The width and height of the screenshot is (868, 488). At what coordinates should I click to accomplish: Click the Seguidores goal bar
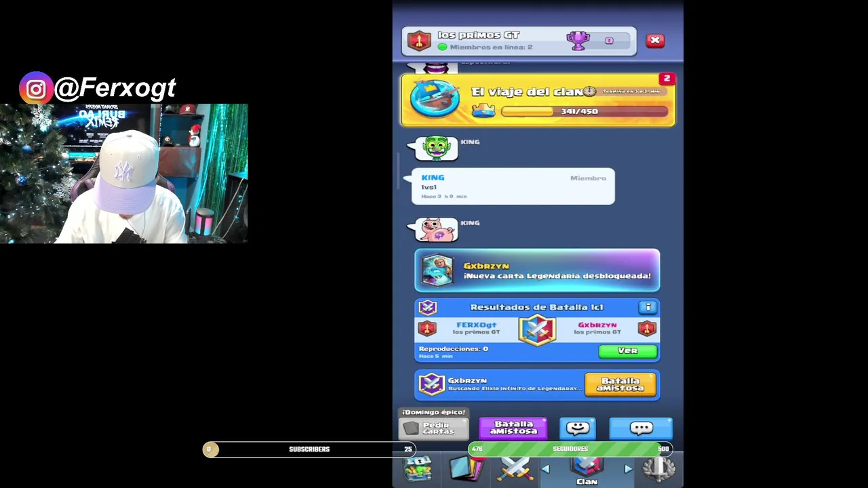(570, 449)
